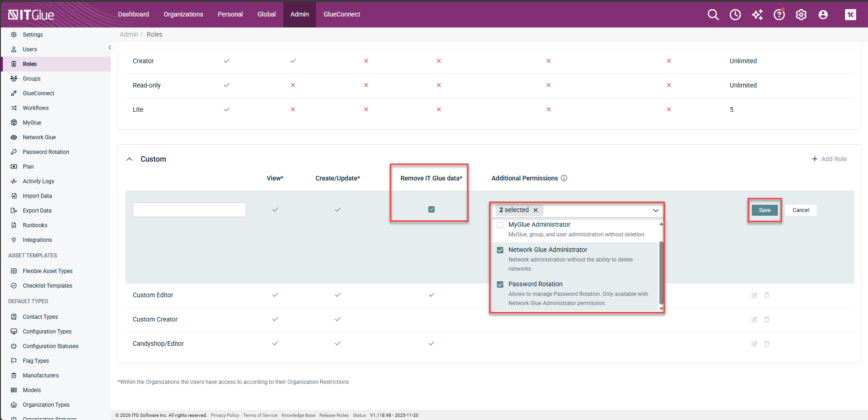868x420 pixels.
Task: Open the Privacy Policy link
Action: tap(225, 415)
